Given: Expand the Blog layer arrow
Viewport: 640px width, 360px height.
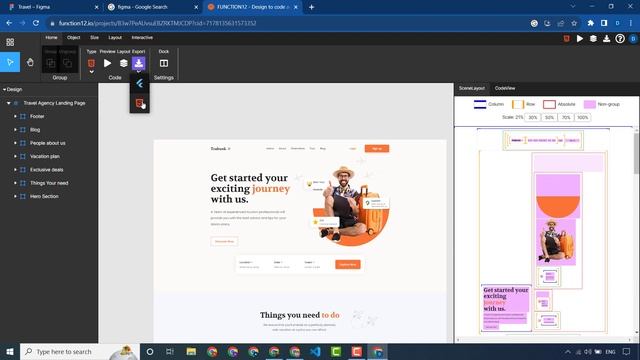Looking at the screenshot, I should 16,130.
